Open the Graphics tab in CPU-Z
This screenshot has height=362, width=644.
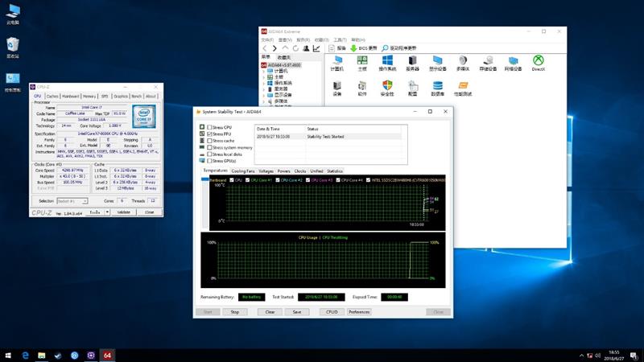pos(121,96)
